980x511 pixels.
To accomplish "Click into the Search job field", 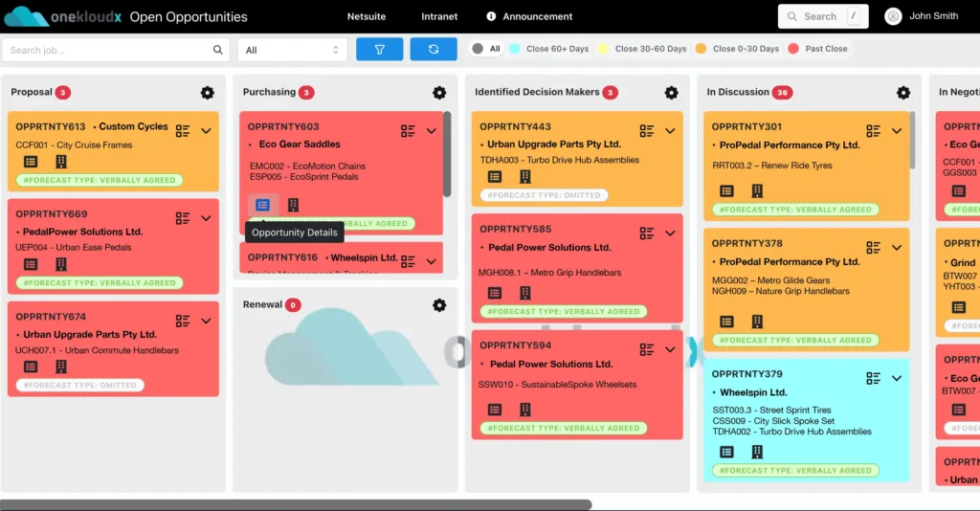I will (115, 50).
